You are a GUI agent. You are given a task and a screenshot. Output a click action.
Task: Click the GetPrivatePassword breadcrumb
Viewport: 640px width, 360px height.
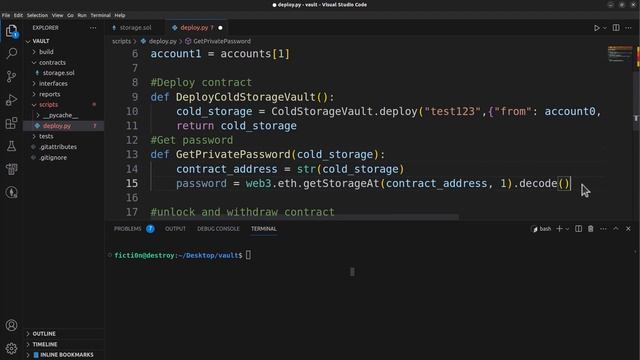tap(218, 41)
